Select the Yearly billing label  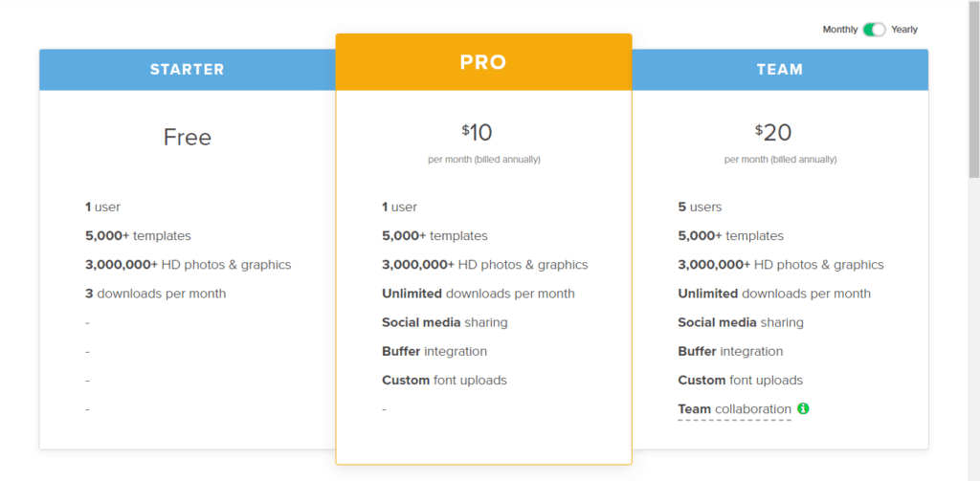[904, 30]
